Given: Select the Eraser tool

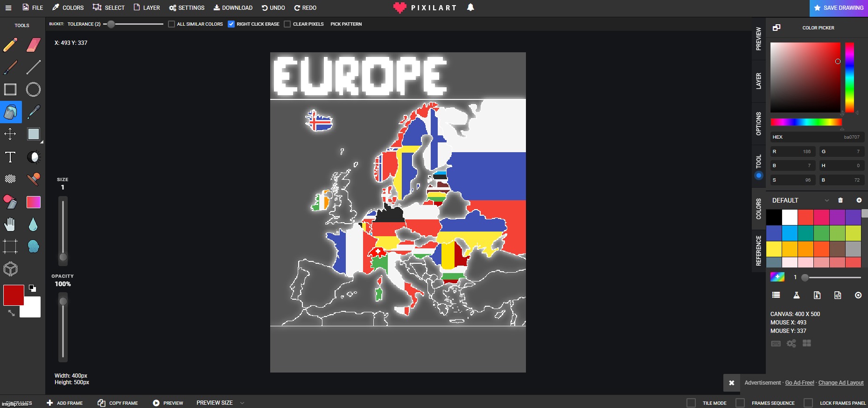Looking at the screenshot, I should tap(34, 45).
